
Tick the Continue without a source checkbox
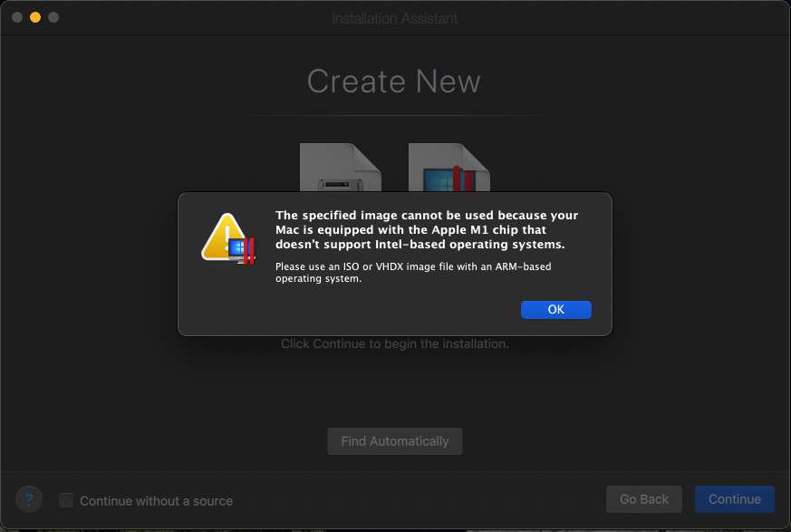click(x=66, y=500)
